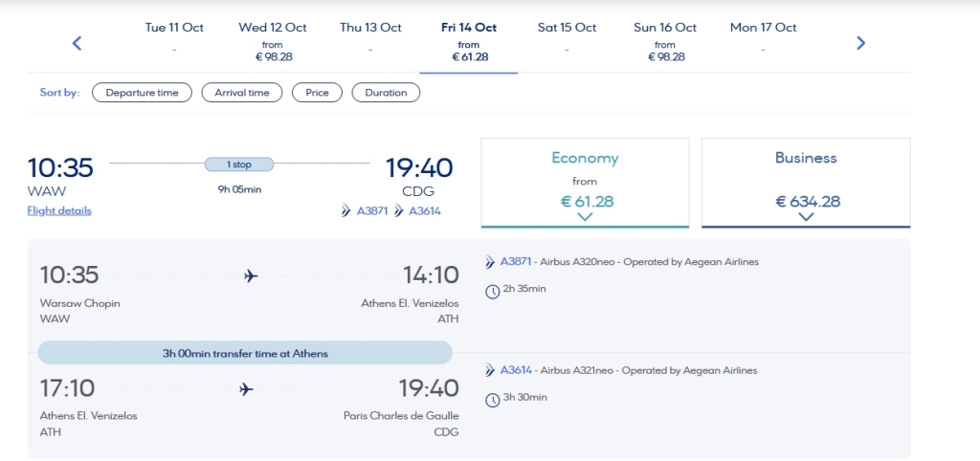This screenshot has width=980, height=461.
Task: Click the clock icon beside 2h 35min
Action: pos(493,291)
